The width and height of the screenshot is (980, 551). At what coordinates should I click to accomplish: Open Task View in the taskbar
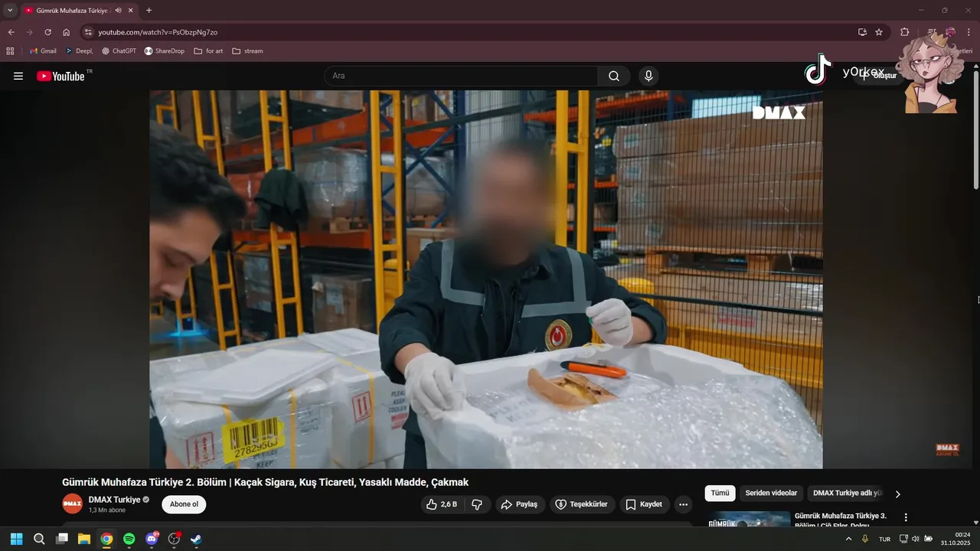click(62, 539)
